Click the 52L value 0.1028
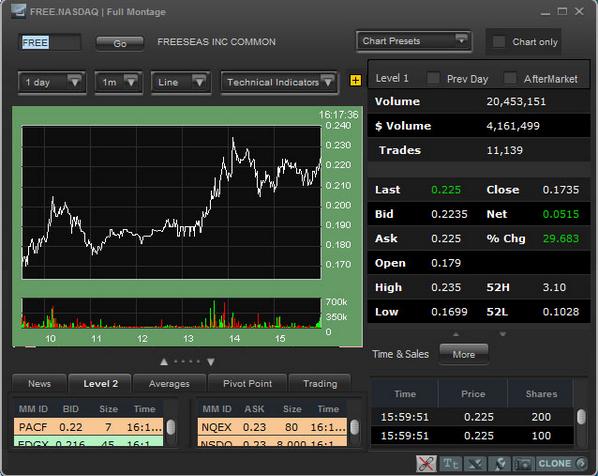 561,312
